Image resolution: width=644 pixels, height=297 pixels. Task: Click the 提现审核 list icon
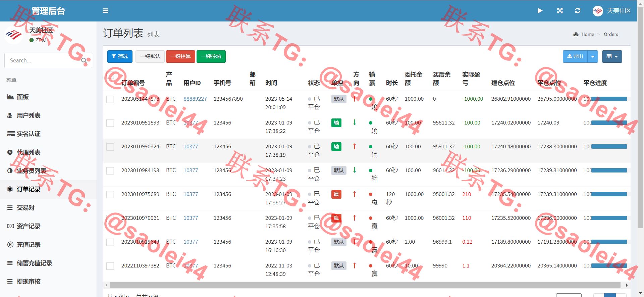[x=10, y=282]
